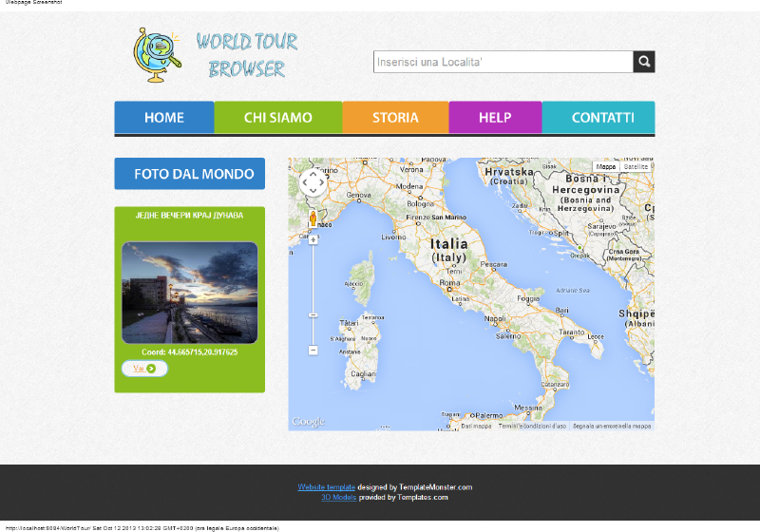Click the Vai button below the photo
This screenshot has width=760, height=532.
144,369
